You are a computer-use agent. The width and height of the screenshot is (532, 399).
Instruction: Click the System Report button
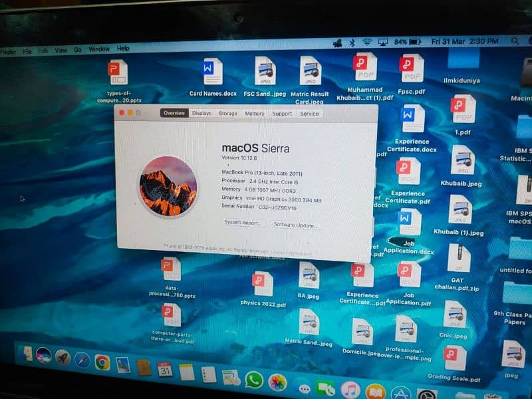point(243,223)
